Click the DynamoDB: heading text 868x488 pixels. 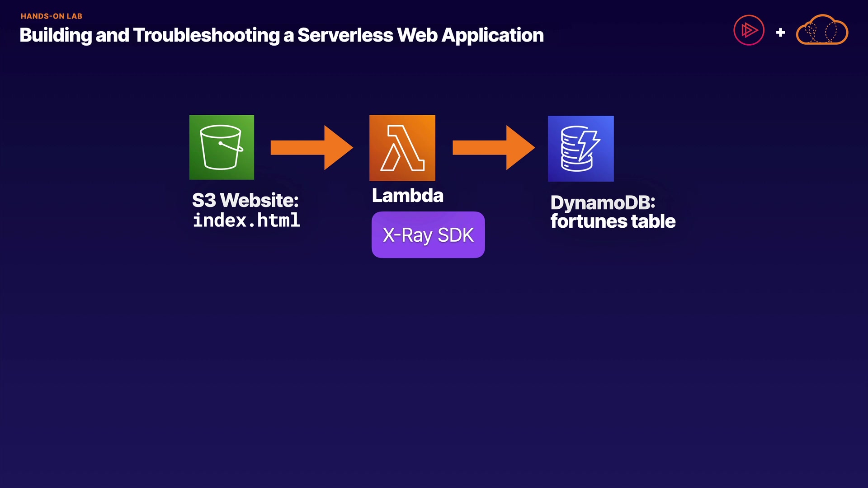tap(602, 202)
